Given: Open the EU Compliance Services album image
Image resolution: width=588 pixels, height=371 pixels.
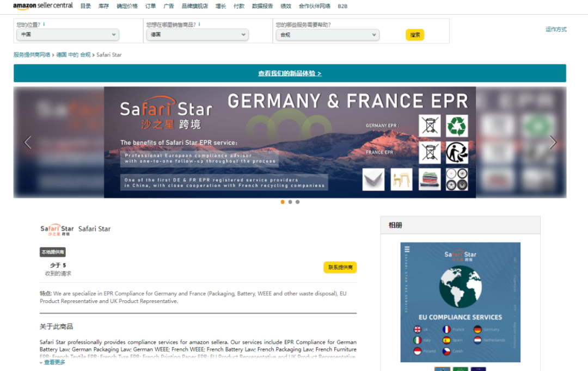Looking at the screenshot, I should (x=461, y=302).
